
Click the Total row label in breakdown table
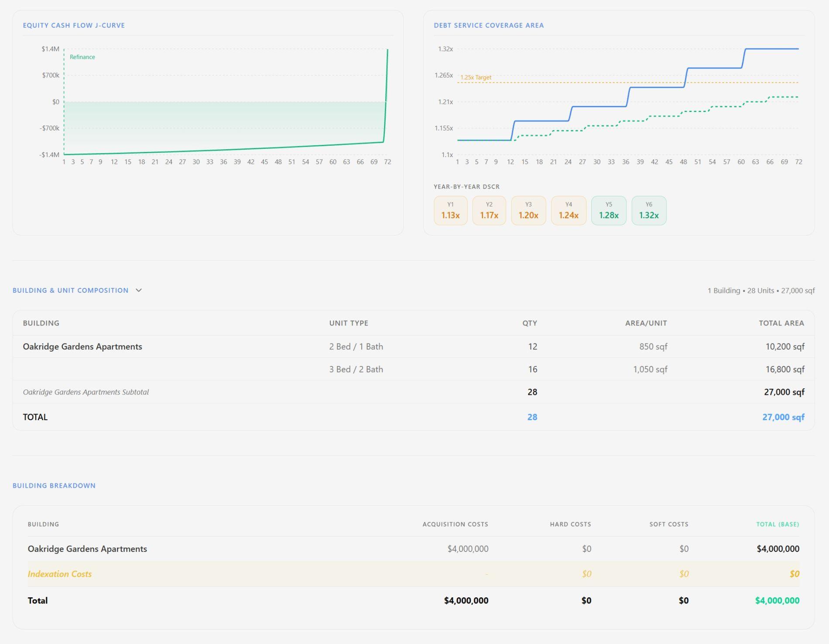38,600
